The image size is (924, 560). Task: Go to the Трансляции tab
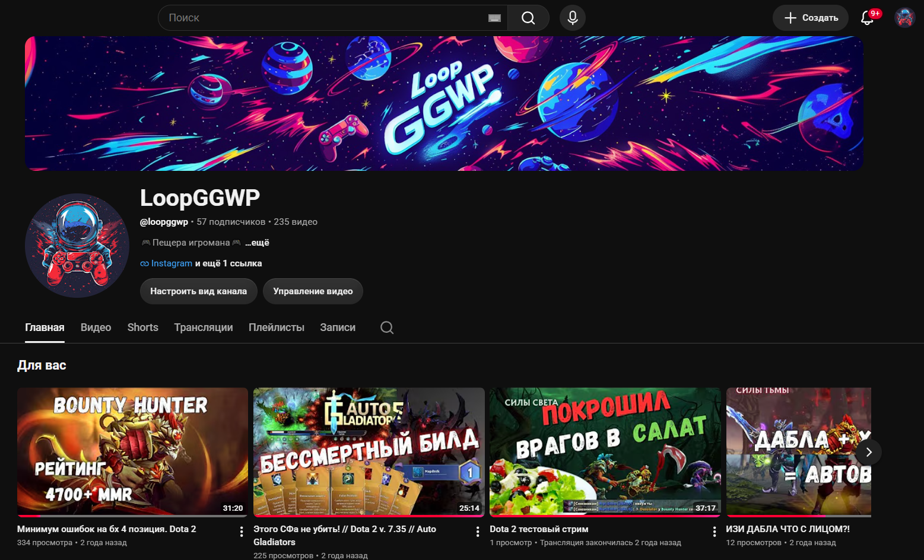204,327
